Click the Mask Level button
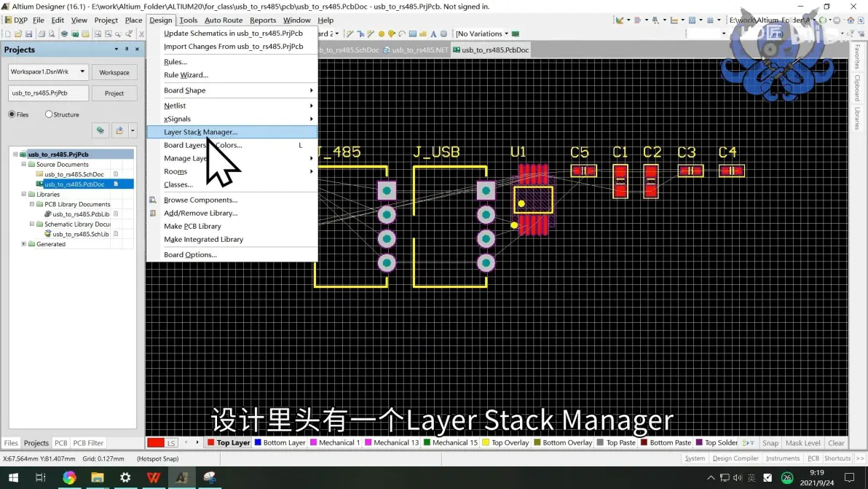 (x=802, y=443)
